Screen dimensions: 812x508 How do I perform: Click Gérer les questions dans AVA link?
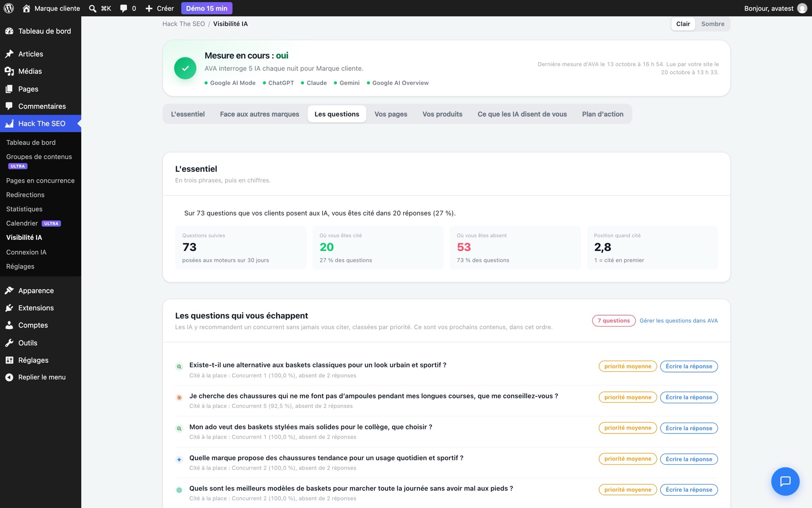click(678, 321)
